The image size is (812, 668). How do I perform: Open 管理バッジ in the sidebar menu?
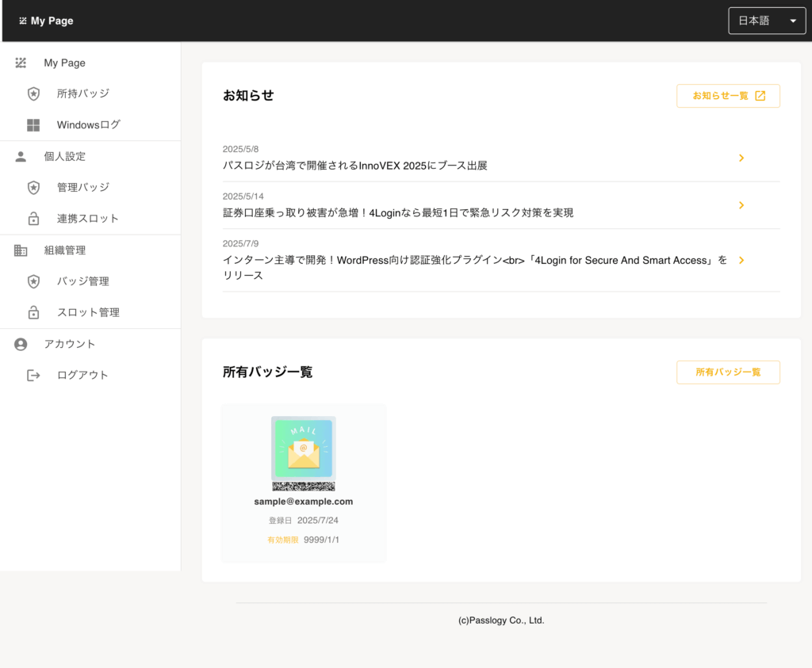coord(82,188)
